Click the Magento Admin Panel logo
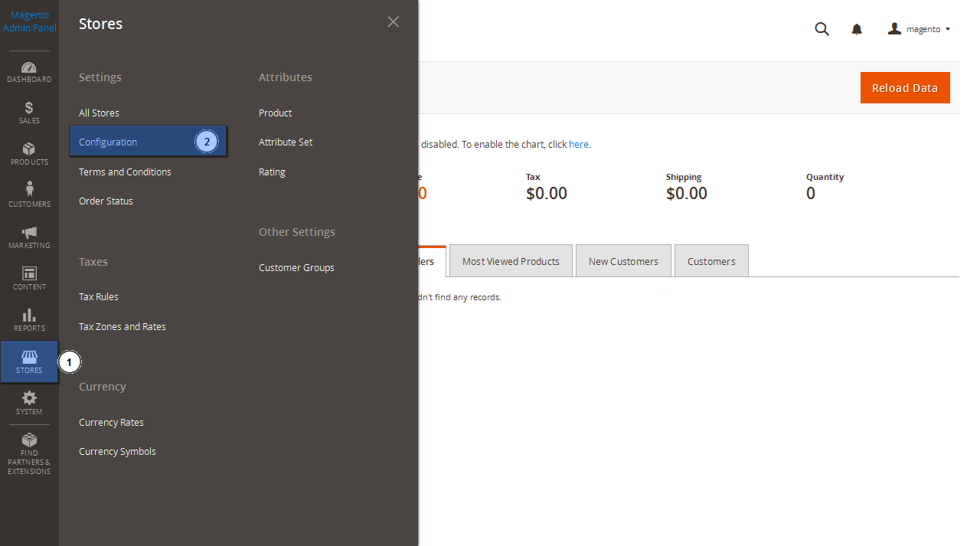Viewport: 980px width, 546px height. (x=29, y=21)
